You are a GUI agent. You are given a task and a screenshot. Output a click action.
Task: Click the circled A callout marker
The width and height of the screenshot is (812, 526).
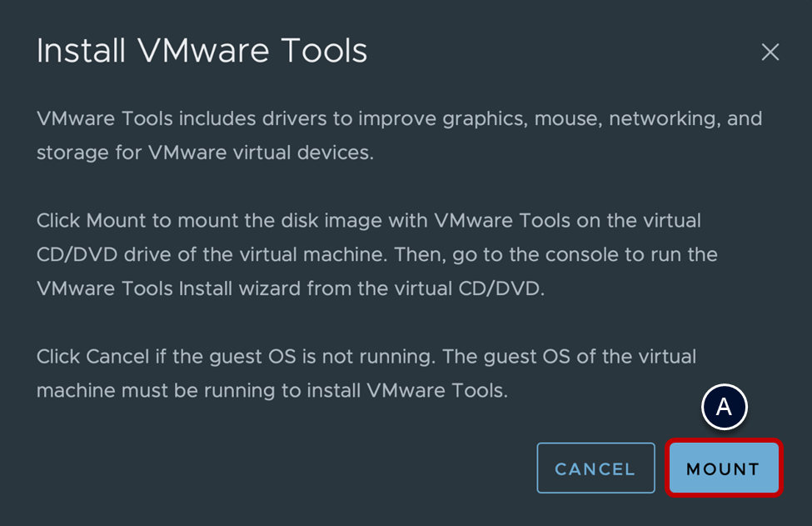click(724, 407)
